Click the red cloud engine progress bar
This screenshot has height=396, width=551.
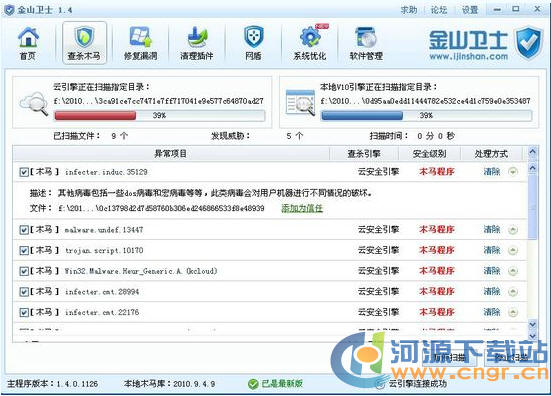pos(160,116)
